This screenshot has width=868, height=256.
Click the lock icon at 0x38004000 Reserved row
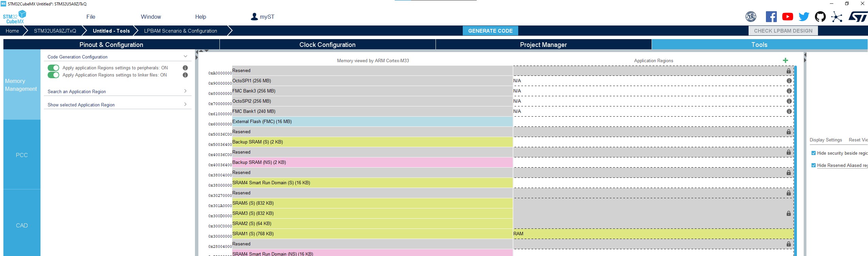click(x=788, y=172)
